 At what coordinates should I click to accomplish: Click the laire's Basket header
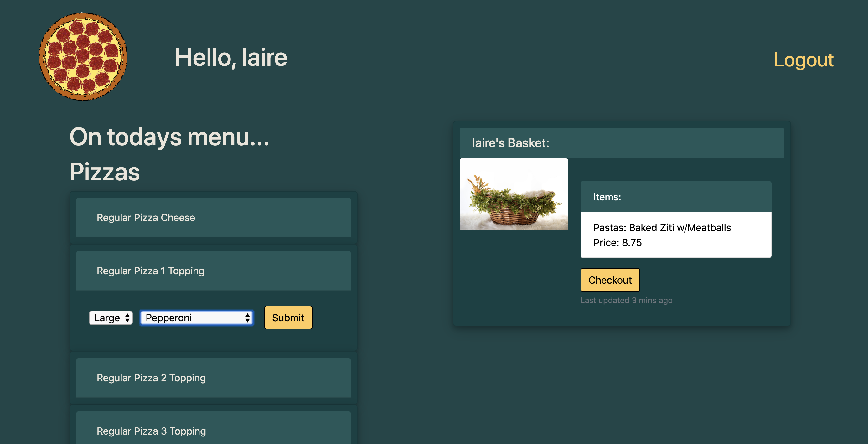tap(510, 143)
